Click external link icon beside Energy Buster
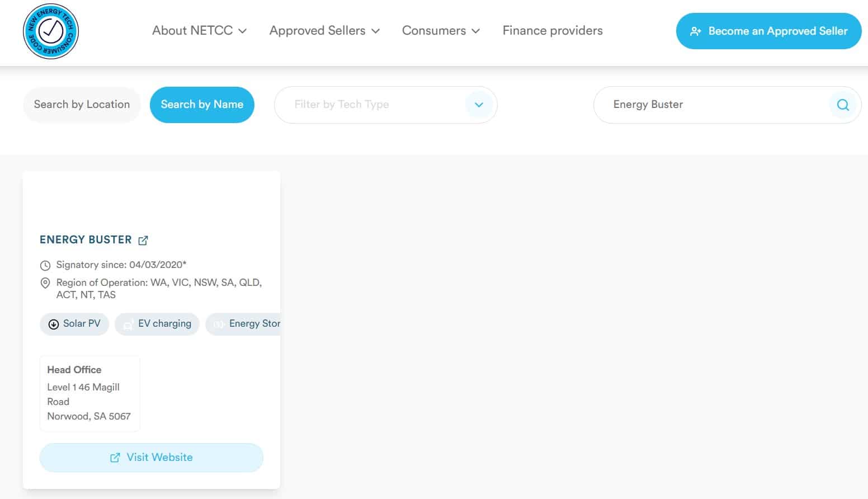The height and width of the screenshot is (499, 868). (x=143, y=241)
